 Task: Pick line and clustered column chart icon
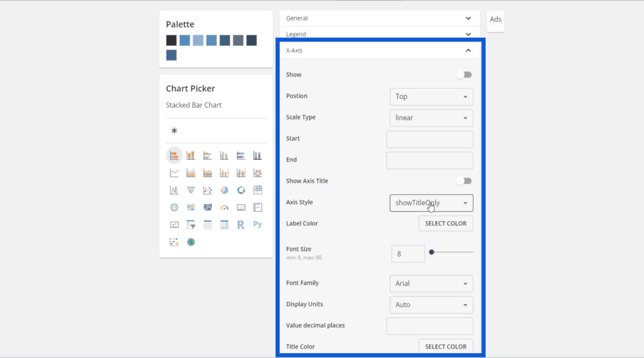[x=241, y=173]
